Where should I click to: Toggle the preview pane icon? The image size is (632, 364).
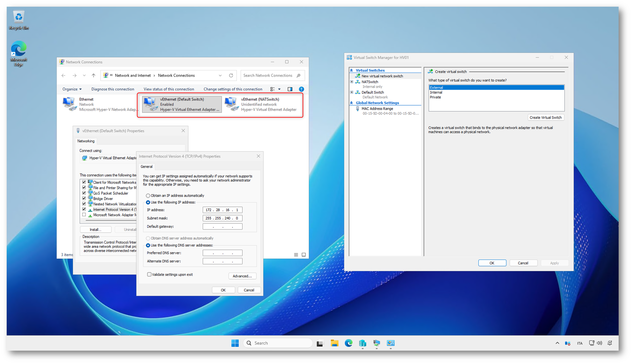(x=290, y=89)
